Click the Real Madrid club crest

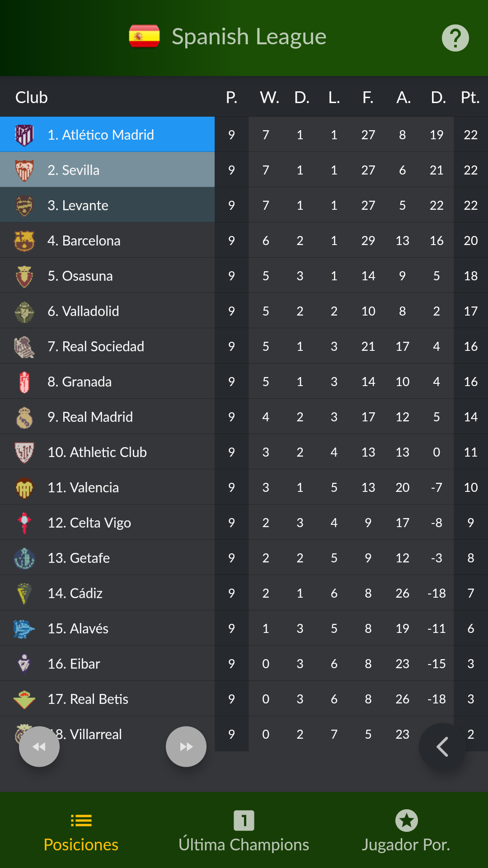pos(24,417)
